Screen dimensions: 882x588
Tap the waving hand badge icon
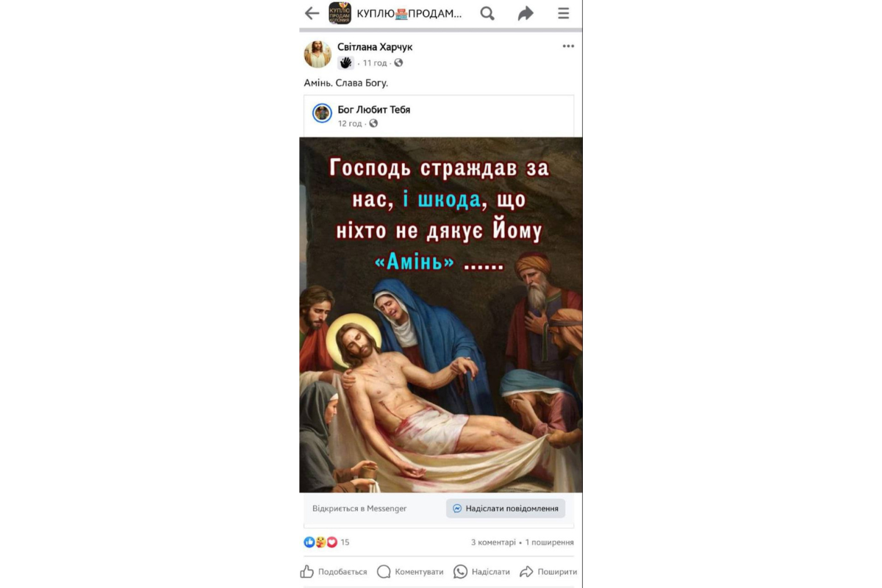tap(345, 62)
